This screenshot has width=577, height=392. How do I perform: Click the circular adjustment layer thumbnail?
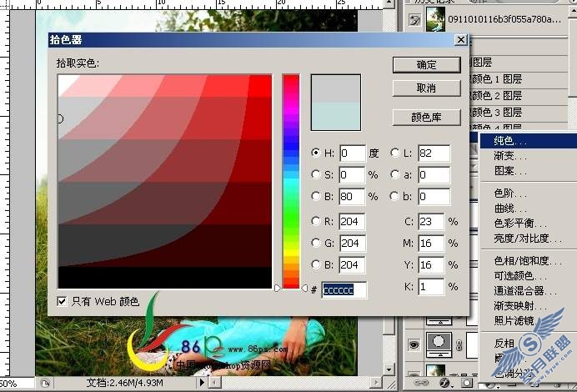tap(439, 344)
